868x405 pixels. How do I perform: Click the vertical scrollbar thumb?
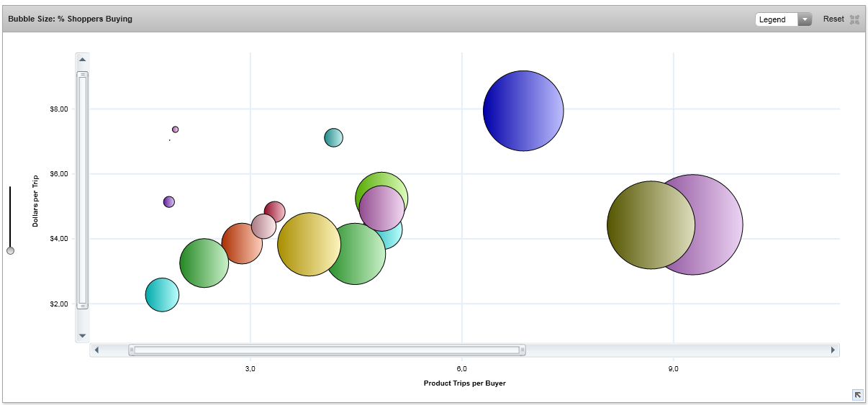[82, 190]
